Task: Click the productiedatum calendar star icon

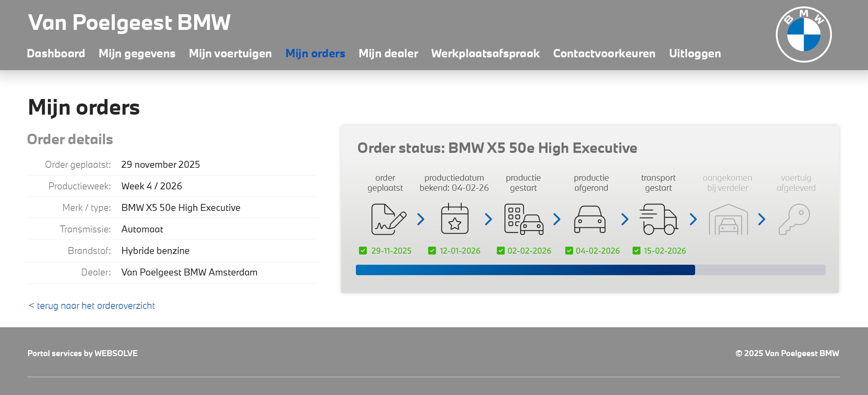Action: [x=454, y=219]
